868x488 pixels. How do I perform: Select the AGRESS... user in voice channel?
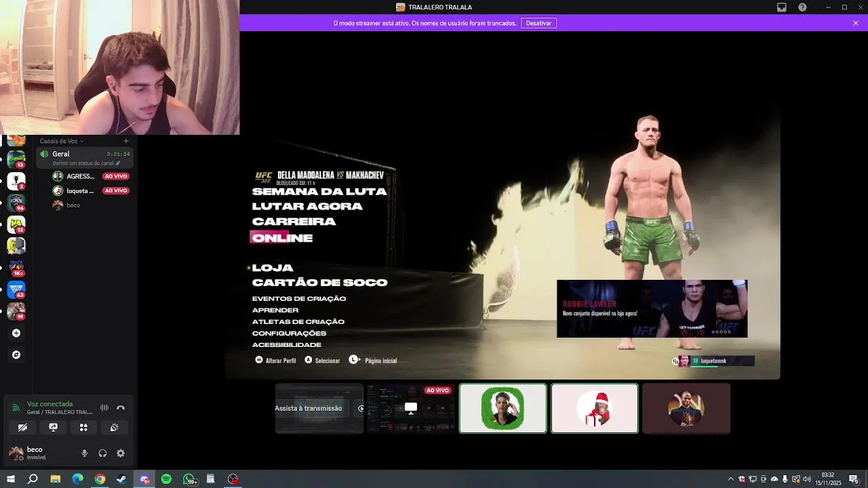92,176
